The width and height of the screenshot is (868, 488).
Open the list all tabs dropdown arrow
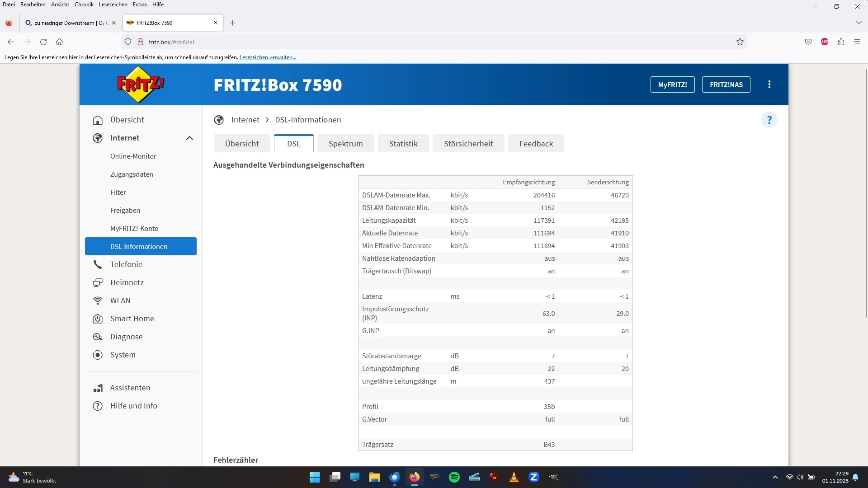[x=859, y=23]
